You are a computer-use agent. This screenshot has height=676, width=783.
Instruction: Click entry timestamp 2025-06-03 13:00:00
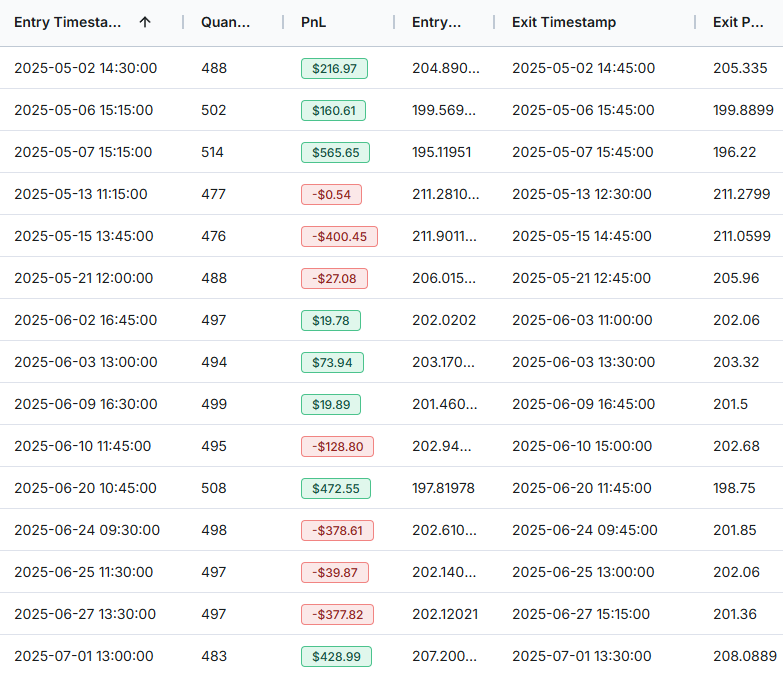click(85, 361)
